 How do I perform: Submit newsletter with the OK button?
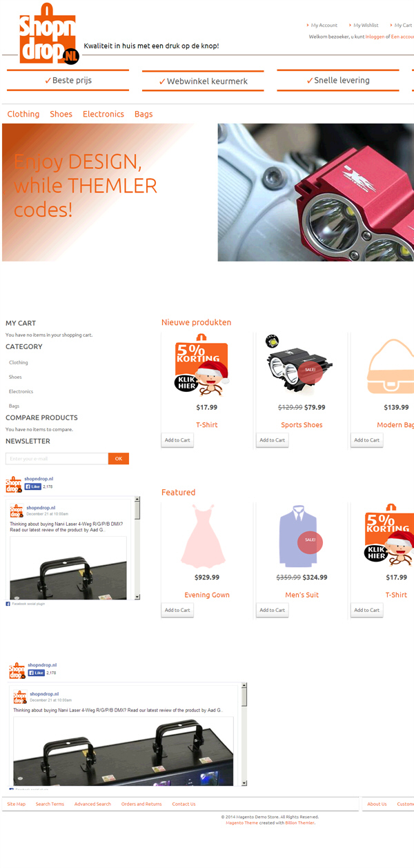click(x=119, y=459)
